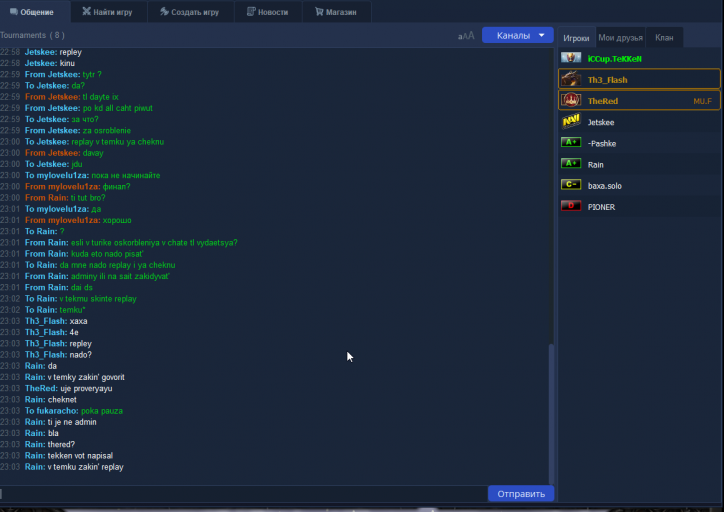Click the shopping cart icon on Магазин
The width and height of the screenshot is (724, 512).
[x=319, y=12]
